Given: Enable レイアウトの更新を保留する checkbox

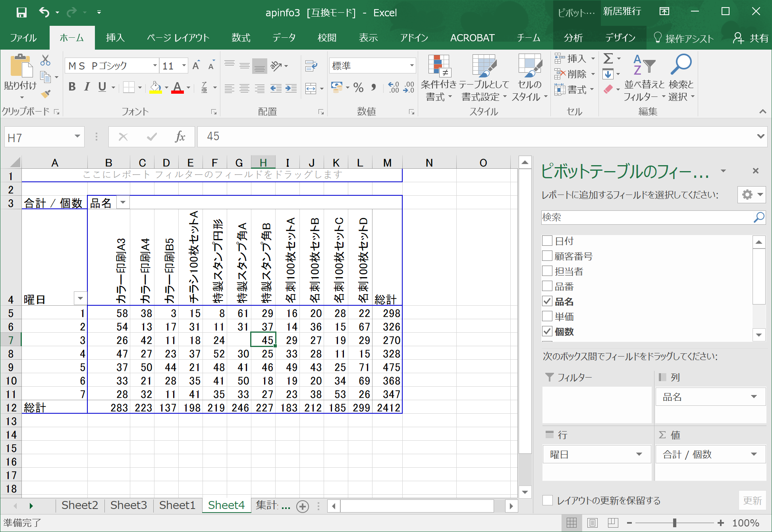Looking at the screenshot, I should pyautogui.click(x=548, y=500).
